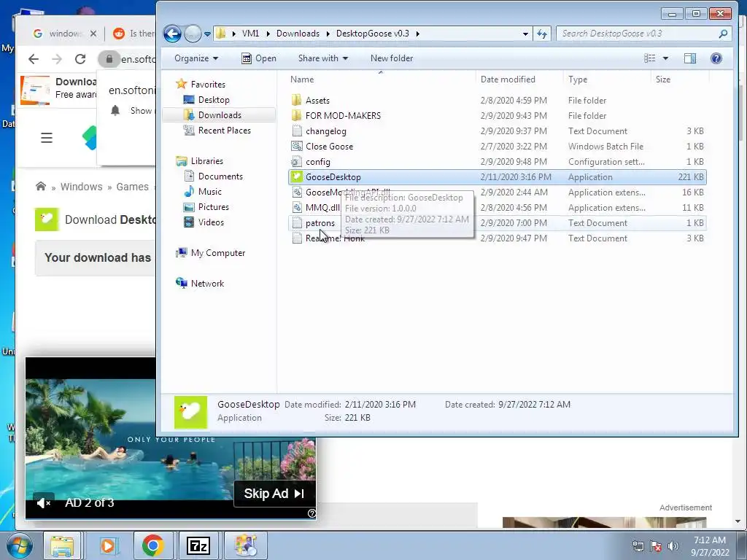Image resolution: width=747 pixels, height=560 pixels.
Task: Select the GooseModdingAPI.dll file icon
Action: 296,192
